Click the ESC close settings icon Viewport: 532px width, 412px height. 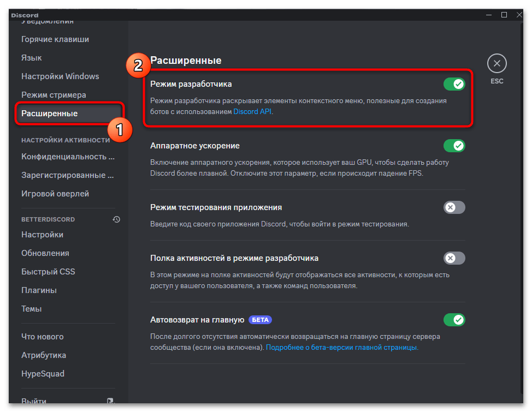(x=496, y=63)
